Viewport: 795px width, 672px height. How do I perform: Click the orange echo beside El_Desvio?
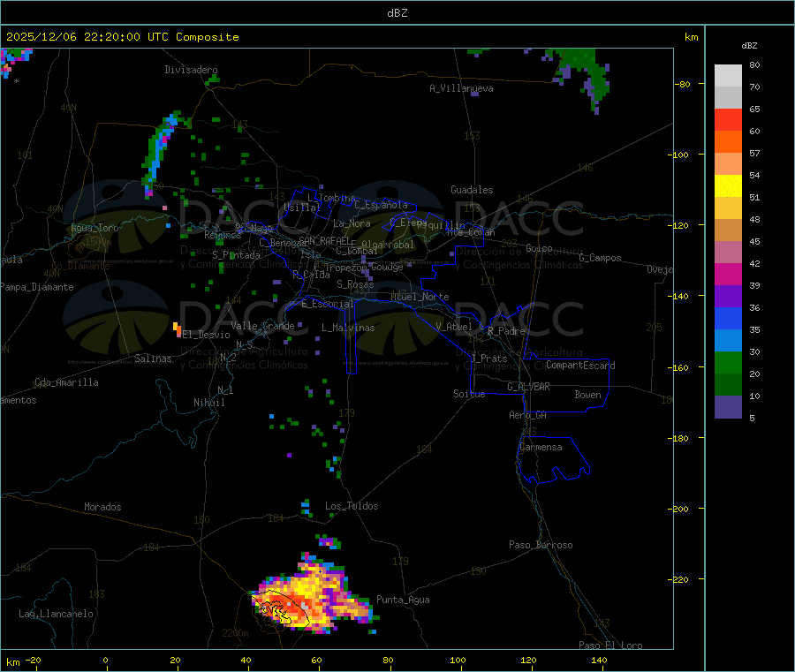pos(178,330)
